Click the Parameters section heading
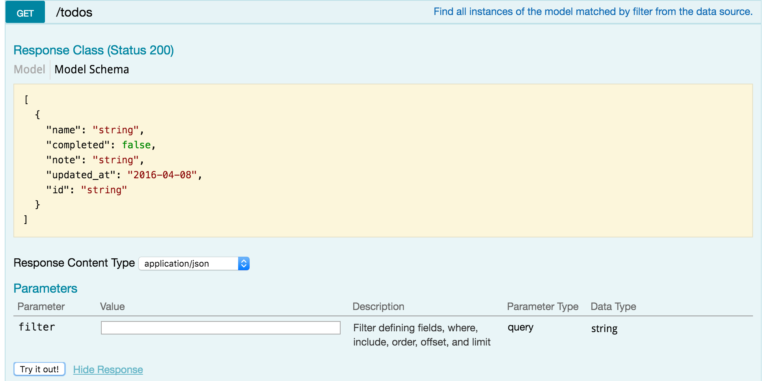The image size is (768, 381). [x=46, y=288]
